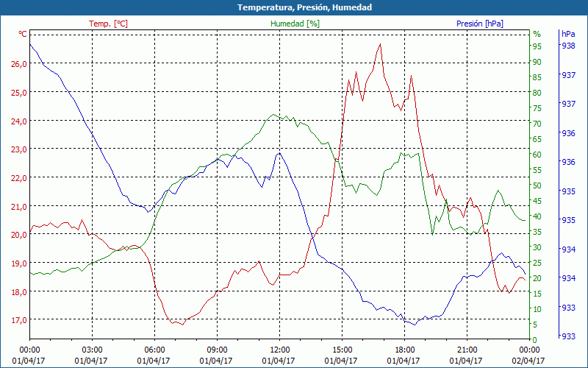Click the '30' humidity axis value
Viewport: 588px width, 368px height.
537,247
